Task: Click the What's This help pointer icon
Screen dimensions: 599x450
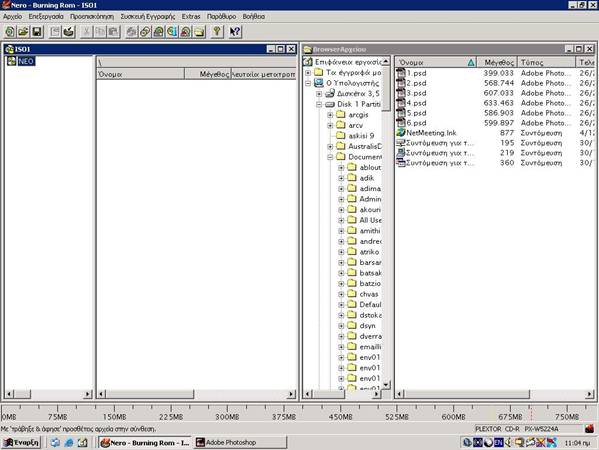Action: click(x=235, y=32)
